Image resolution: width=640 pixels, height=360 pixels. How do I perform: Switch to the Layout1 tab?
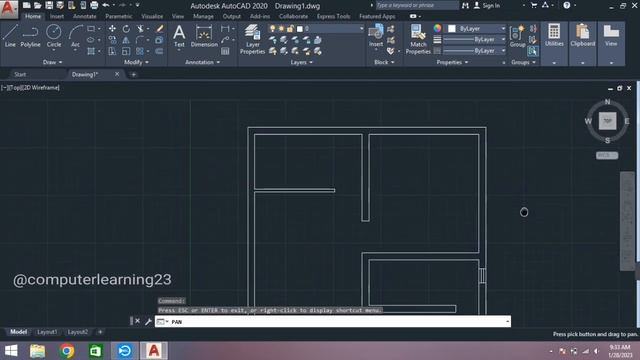coord(47,332)
